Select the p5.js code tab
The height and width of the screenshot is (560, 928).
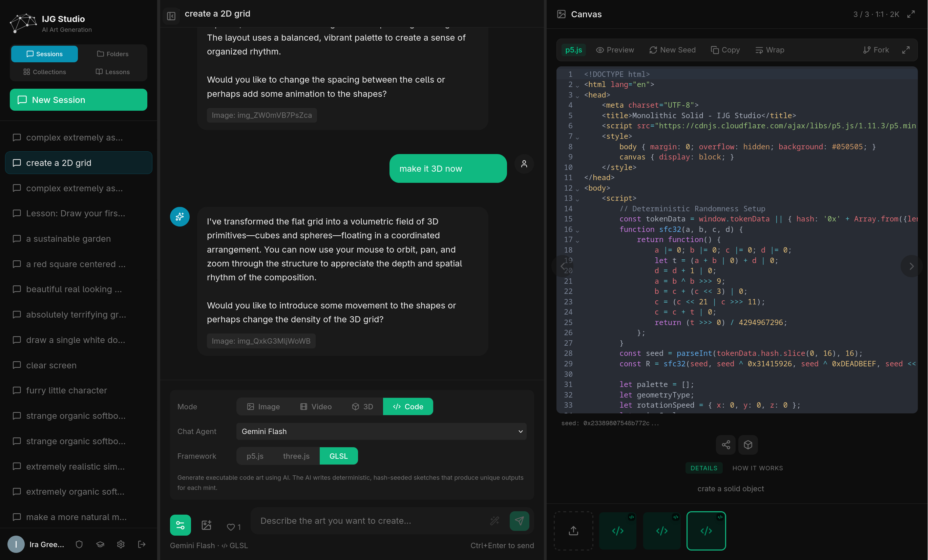573,50
